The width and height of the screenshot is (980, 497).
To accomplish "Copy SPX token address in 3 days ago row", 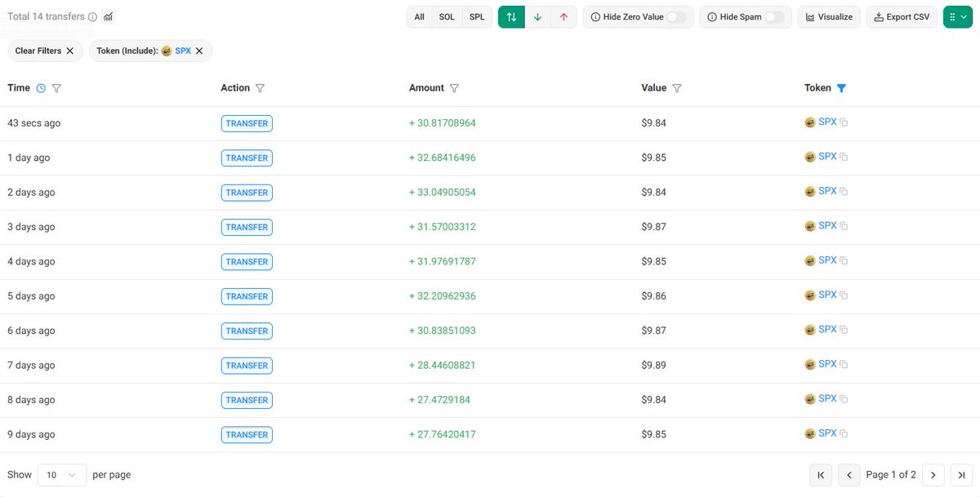I will pyautogui.click(x=844, y=226).
